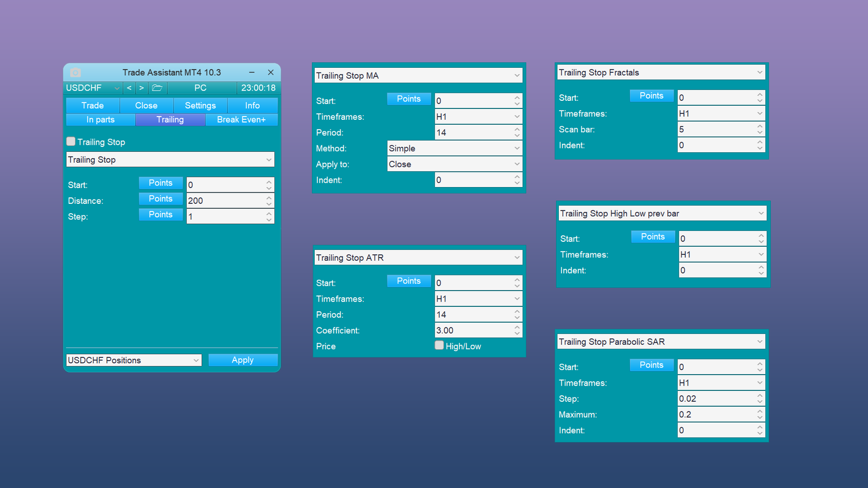This screenshot has width=868, height=488.
Task: Click Points button beside Start in main panel
Action: click(x=161, y=183)
